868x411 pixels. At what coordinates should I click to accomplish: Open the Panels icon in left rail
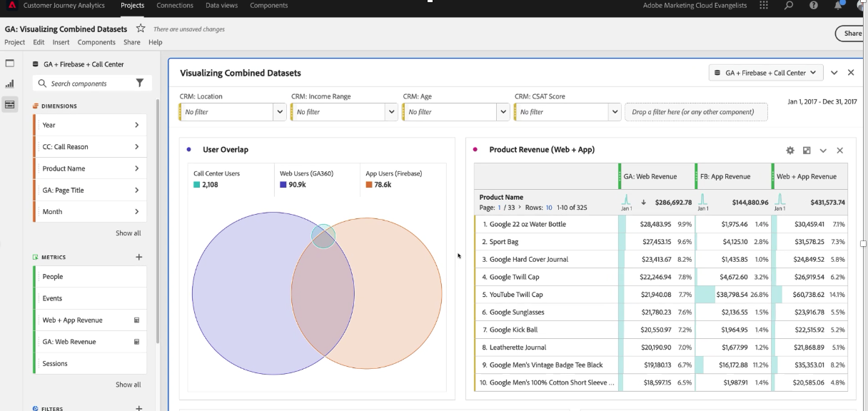point(9,64)
